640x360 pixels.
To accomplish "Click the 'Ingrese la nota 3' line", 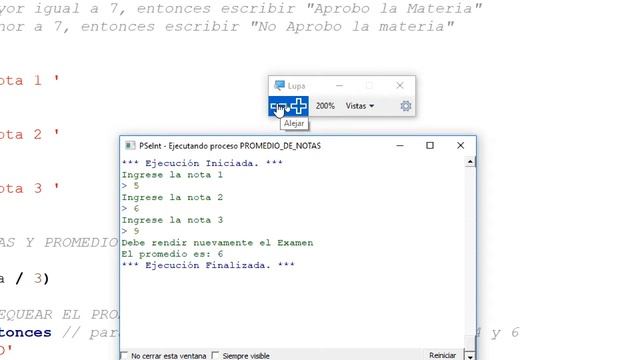I will coord(172,220).
